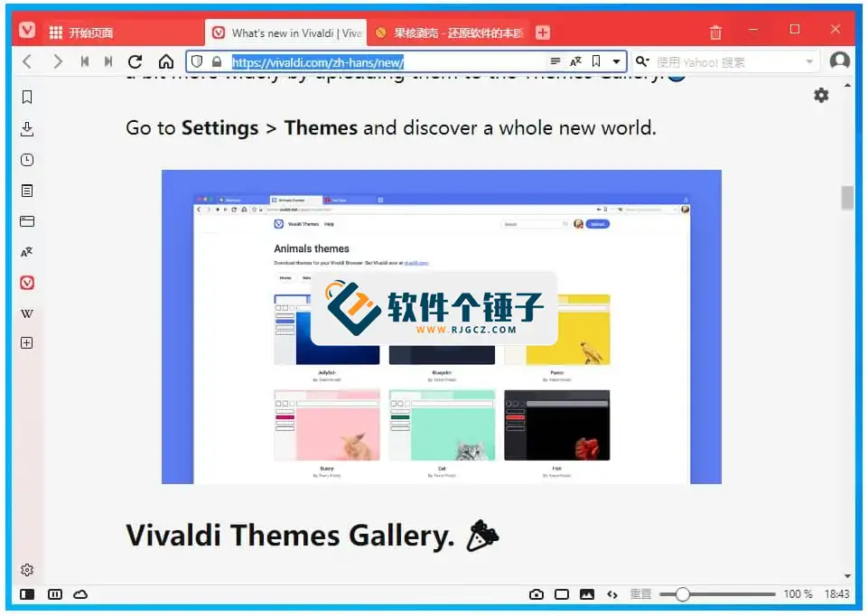Screen dimensions: 868x616
Task: Expand the address bar history dropdown
Action: (x=616, y=62)
